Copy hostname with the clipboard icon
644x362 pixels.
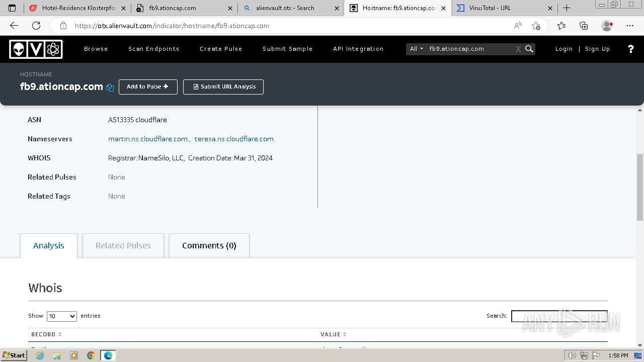point(110,87)
